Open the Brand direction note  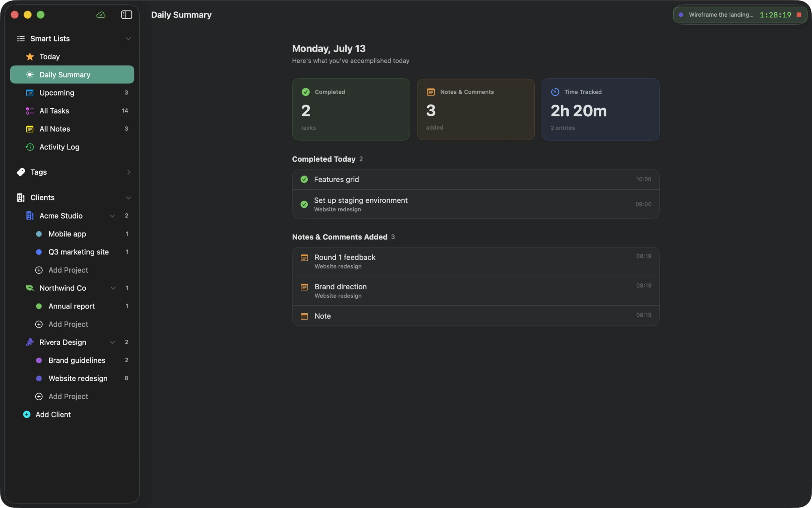tap(476, 291)
